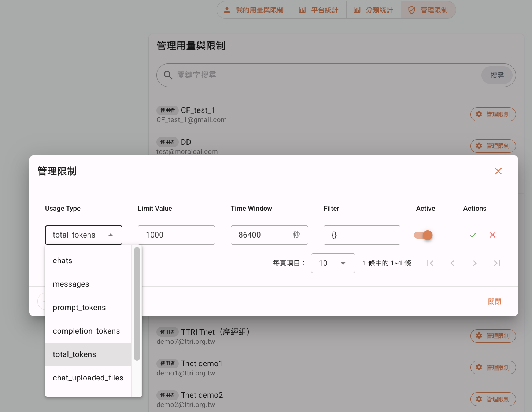Click the Usage Type column header

(x=63, y=209)
